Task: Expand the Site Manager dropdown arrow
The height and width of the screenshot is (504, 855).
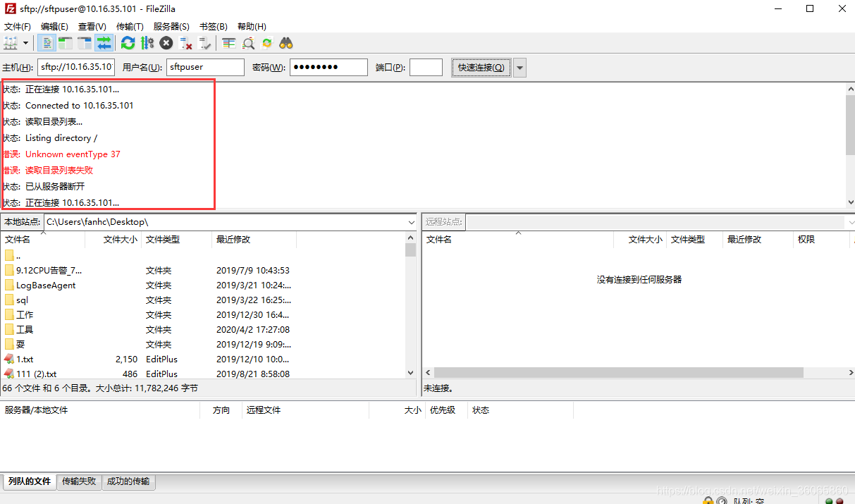Action: [x=26, y=43]
